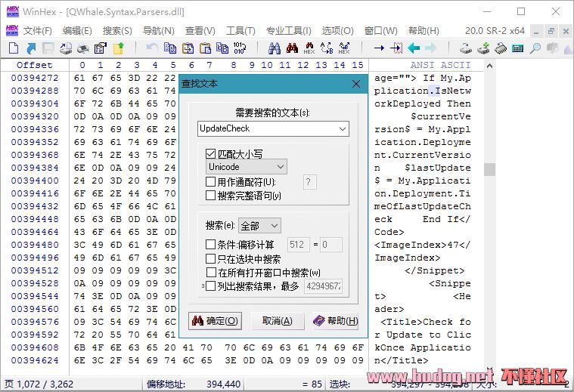The height and width of the screenshot is (392, 574).
Task: Click the Replace Hex Values icon
Action: click(344, 48)
